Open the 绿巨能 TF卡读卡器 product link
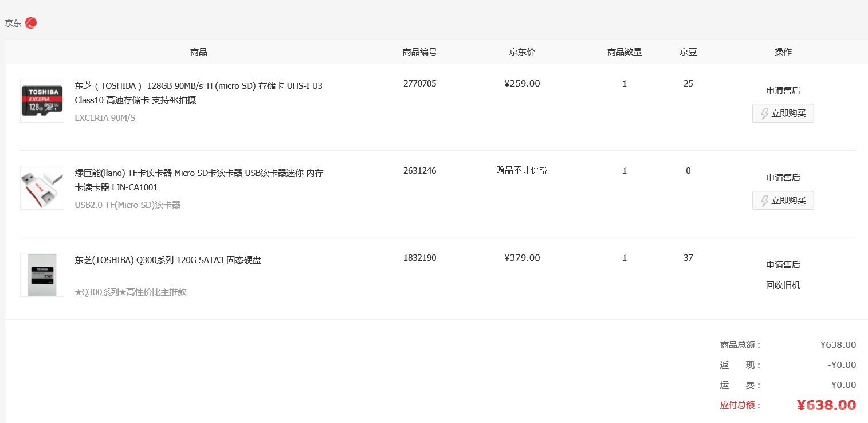This screenshot has width=868, height=423. coord(199,180)
